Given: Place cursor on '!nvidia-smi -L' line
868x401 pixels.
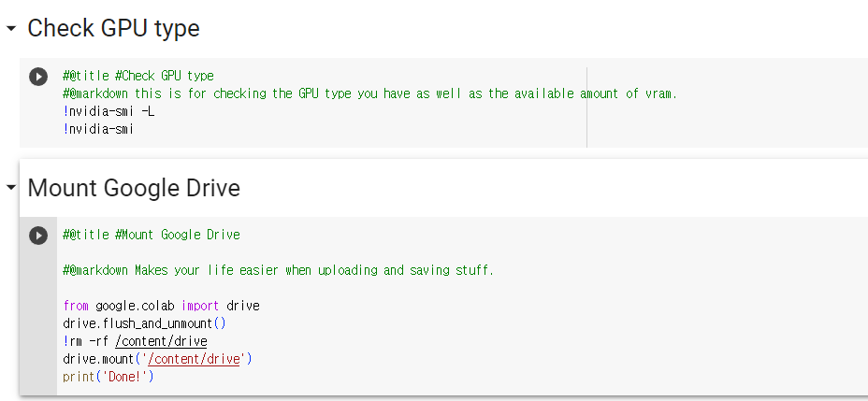Looking at the screenshot, I should click(109, 112).
